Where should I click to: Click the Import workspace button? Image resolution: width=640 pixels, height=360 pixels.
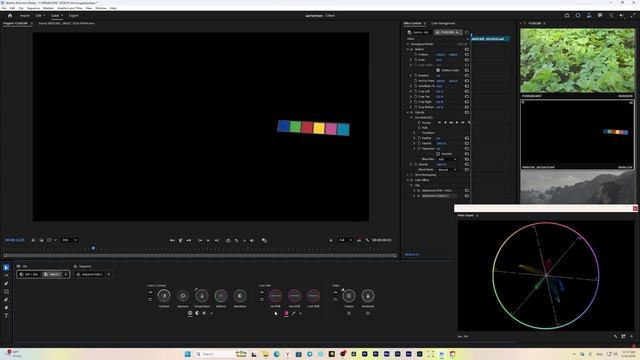point(24,16)
